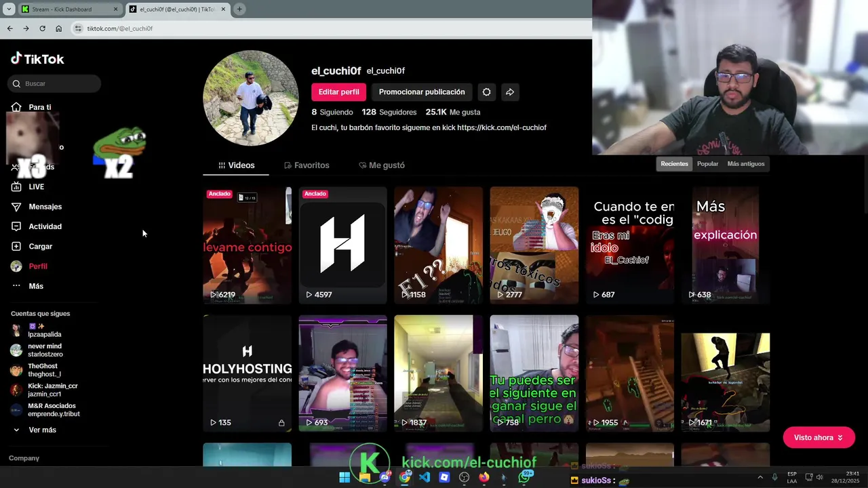Open Roblox icon in the taskbar
Viewport: 868px width, 488px height.
pos(444,477)
